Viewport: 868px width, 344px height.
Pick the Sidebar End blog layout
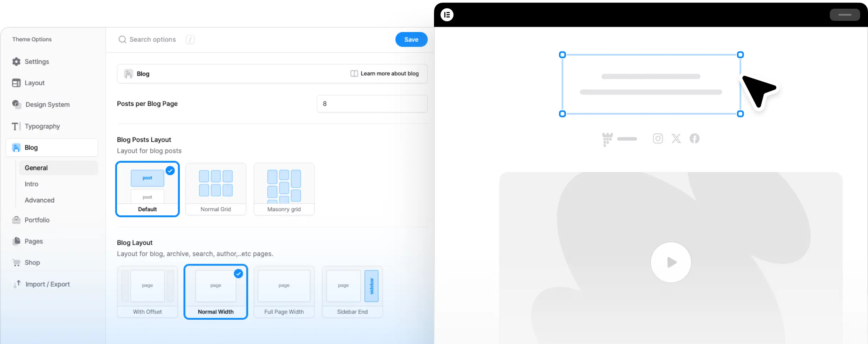coord(352,292)
